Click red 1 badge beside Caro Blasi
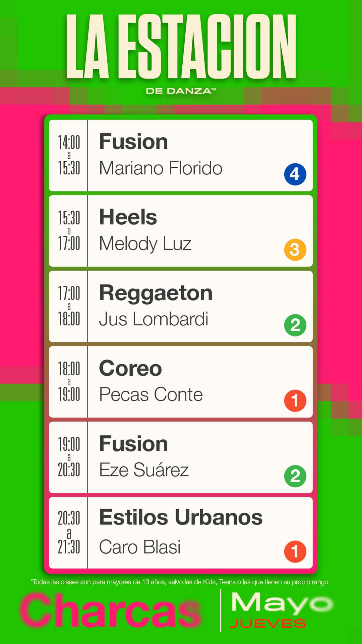 click(295, 551)
